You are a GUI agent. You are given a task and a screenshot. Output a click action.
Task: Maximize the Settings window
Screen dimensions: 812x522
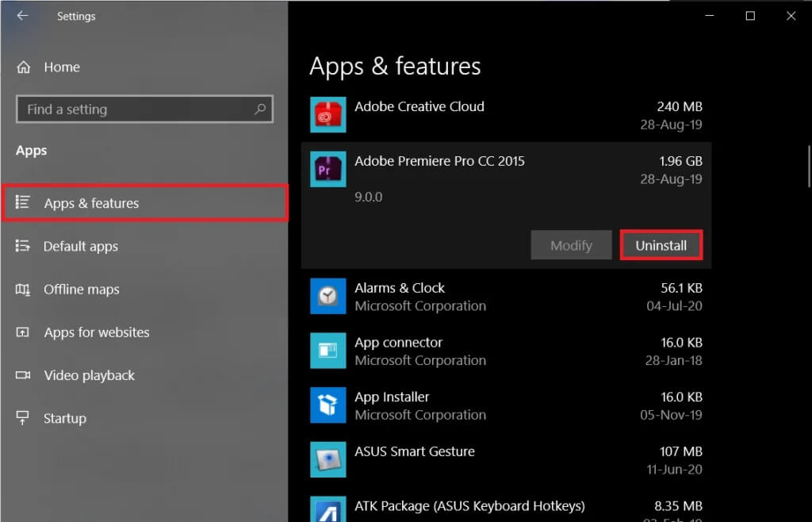coord(750,16)
